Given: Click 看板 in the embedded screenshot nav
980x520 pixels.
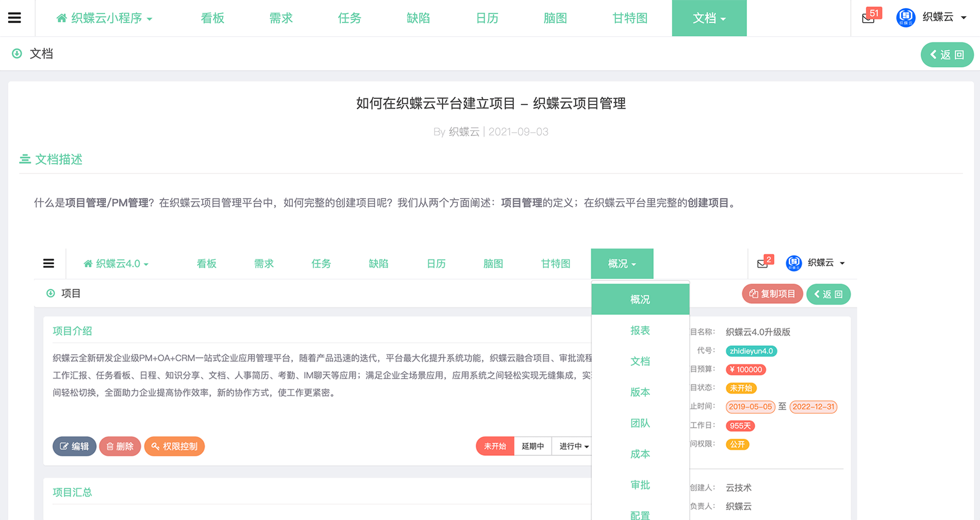Looking at the screenshot, I should click(x=206, y=264).
